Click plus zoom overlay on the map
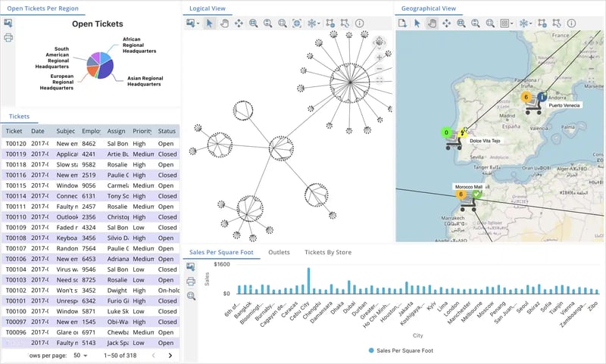 coord(591,57)
